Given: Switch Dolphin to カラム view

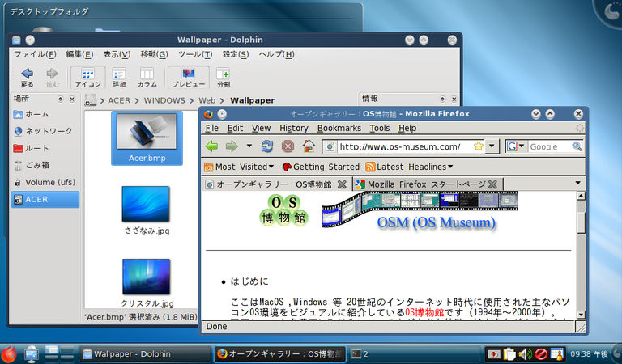Looking at the screenshot, I should (147, 77).
